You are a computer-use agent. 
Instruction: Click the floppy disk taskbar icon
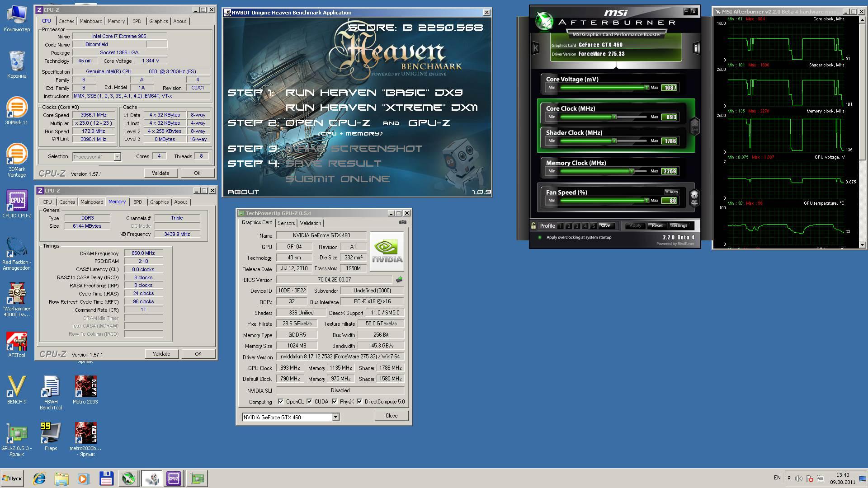(106, 479)
